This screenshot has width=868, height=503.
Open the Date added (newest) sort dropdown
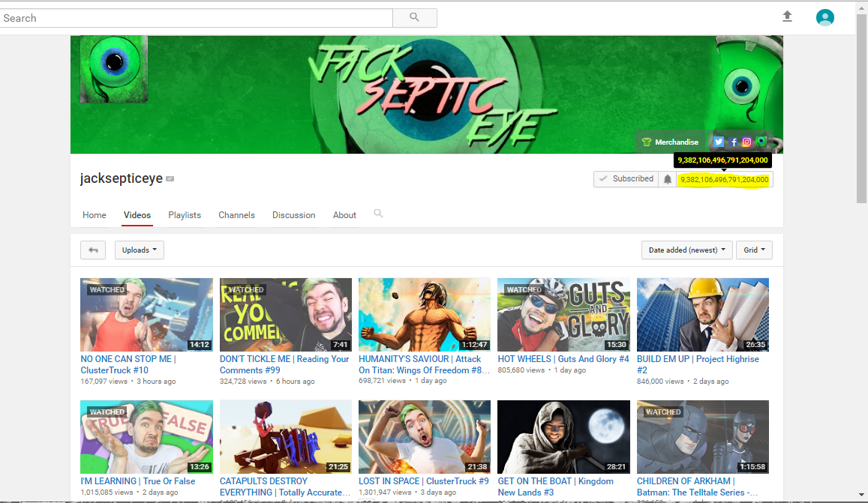pyautogui.click(x=687, y=250)
